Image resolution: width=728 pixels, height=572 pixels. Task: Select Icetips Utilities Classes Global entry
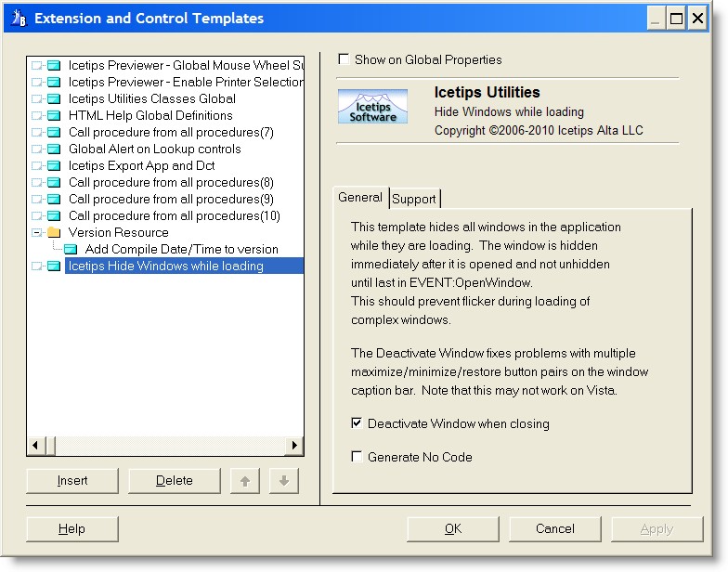pos(152,98)
